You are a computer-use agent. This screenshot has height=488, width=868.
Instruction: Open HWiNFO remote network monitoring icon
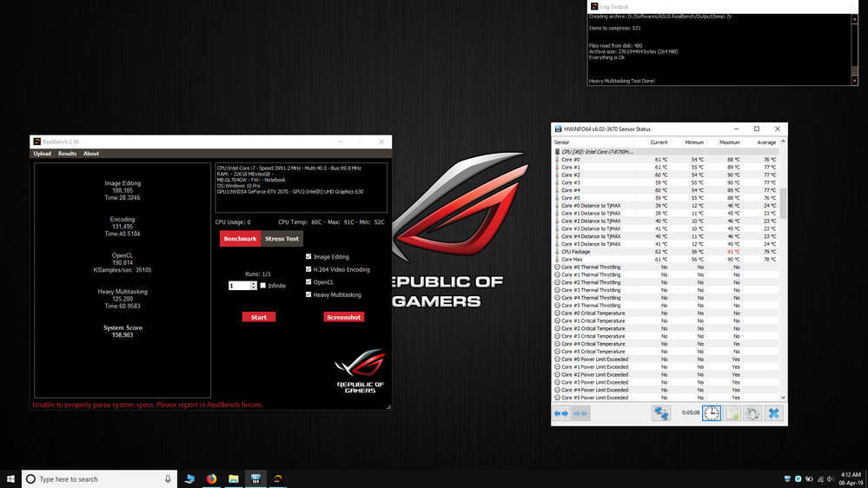[661, 413]
